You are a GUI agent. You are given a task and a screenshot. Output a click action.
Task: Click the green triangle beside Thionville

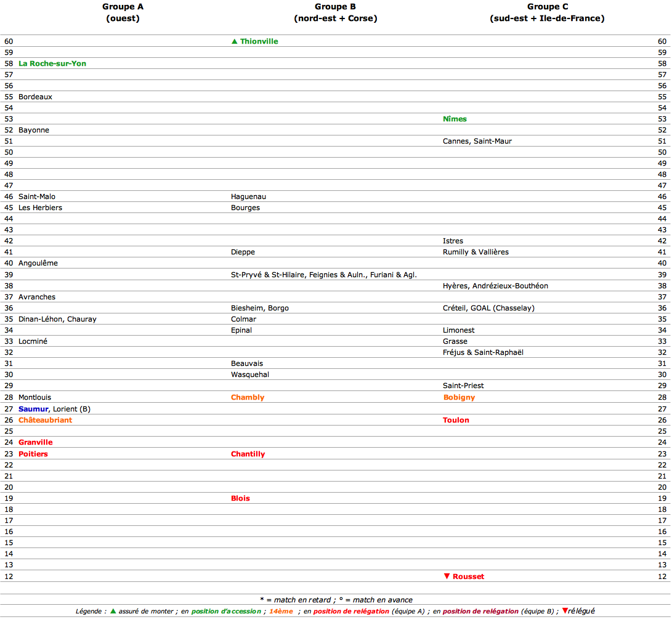(235, 42)
